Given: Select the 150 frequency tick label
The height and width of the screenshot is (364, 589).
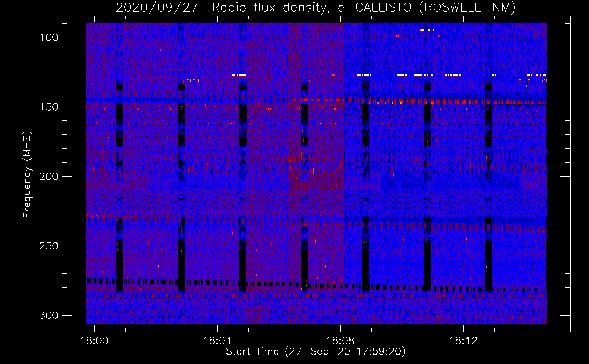Looking at the screenshot, I should (x=49, y=107).
